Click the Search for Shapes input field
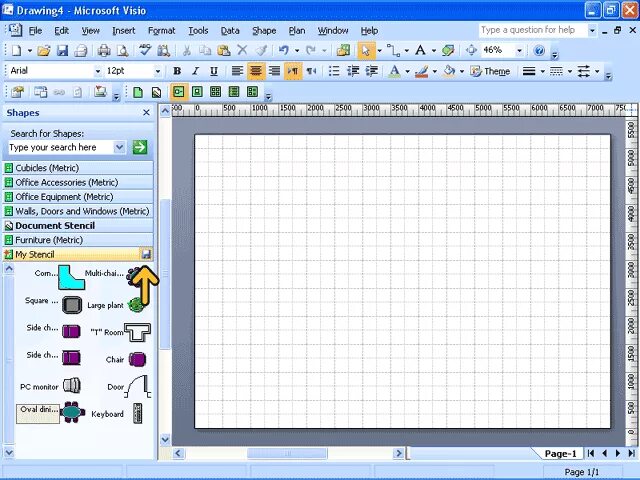Viewport: 640px width, 480px height. pos(61,147)
